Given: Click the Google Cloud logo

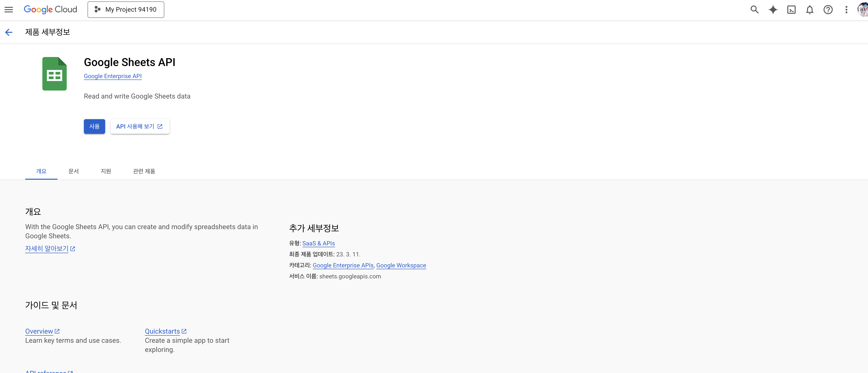Looking at the screenshot, I should [51, 9].
